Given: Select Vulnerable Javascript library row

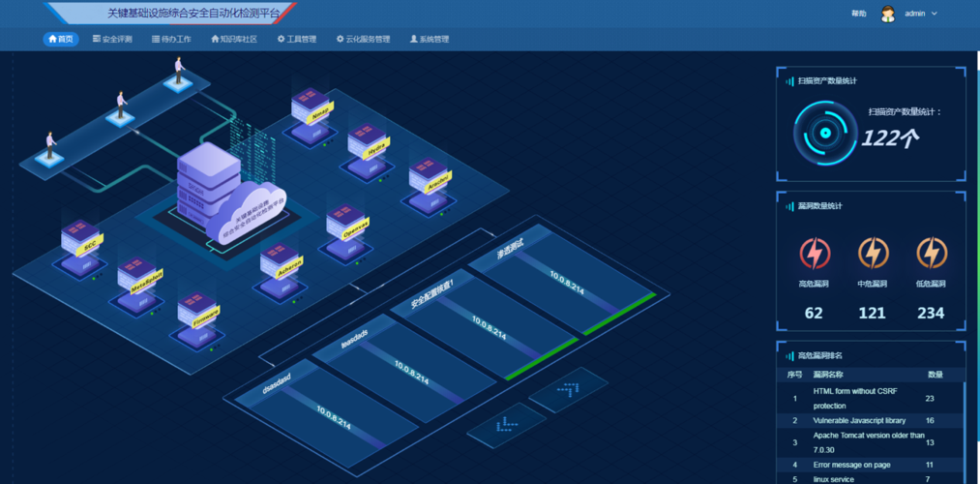Looking at the screenshot, I should pyautogui.click(x=872, y=420).
